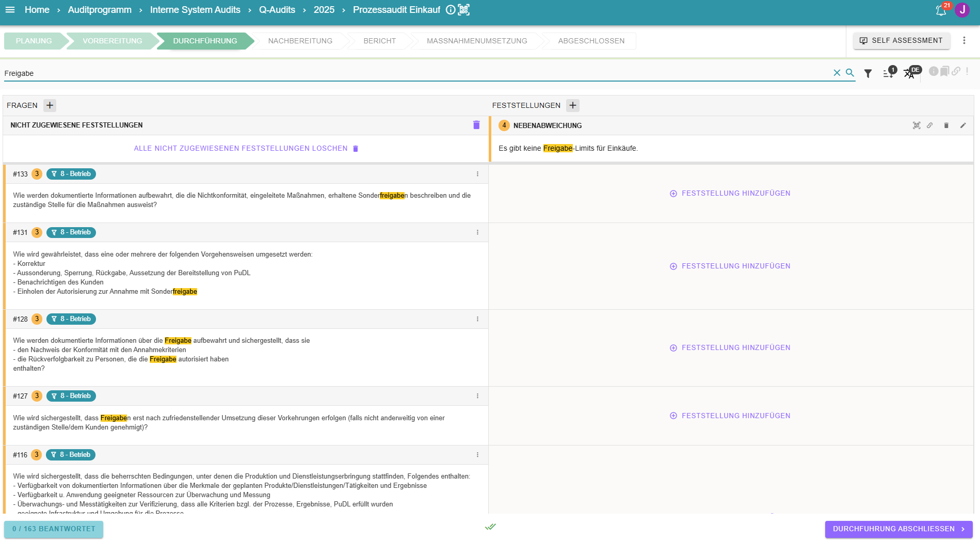Switch to the Bericht phase tab

(379, 41)
